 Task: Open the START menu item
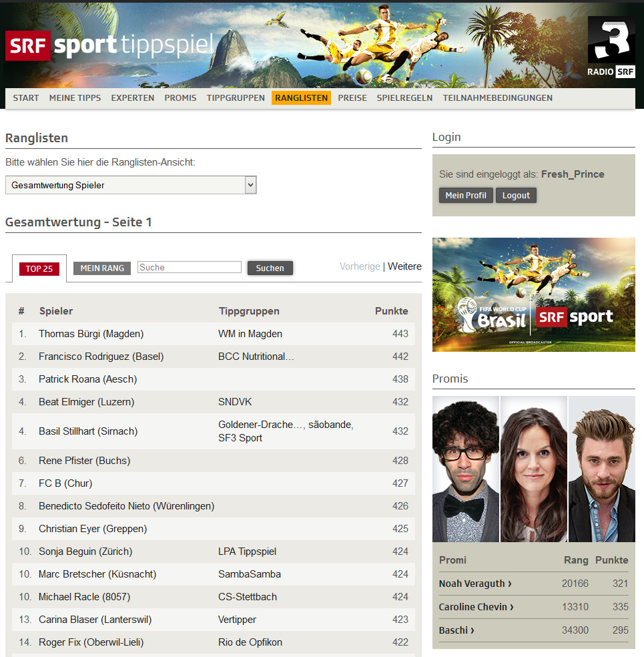click(x=26, y=98)
